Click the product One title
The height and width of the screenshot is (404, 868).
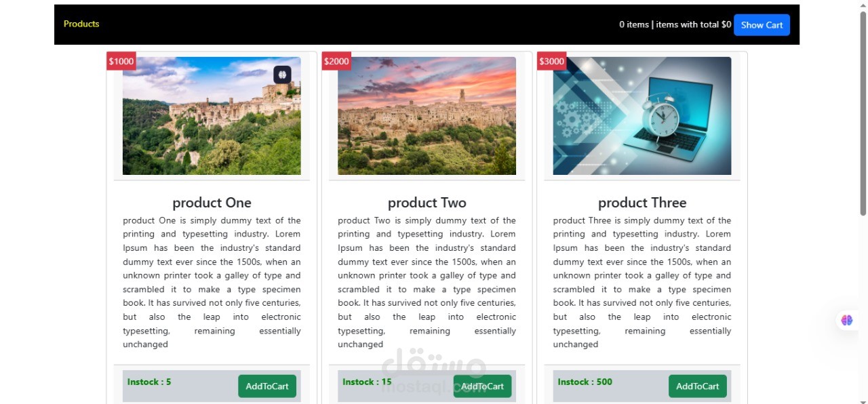[212, 203]
